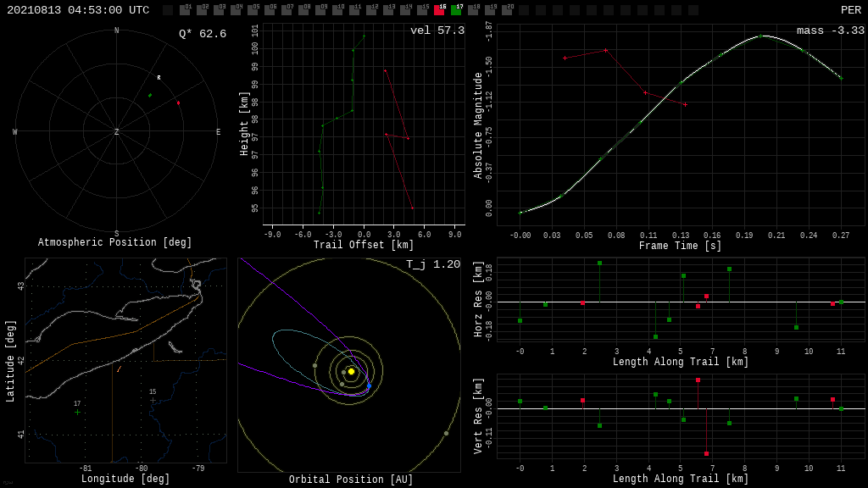The height and width of the screenshot is (488, 868).
Task: Click the E compass label on polar plot
Action: click(218, 132)
